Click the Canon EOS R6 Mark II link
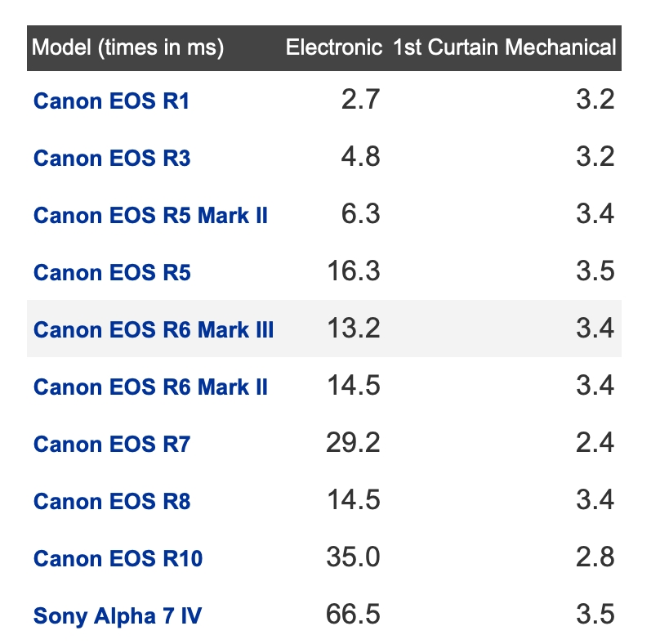 (x=150, y=387)
